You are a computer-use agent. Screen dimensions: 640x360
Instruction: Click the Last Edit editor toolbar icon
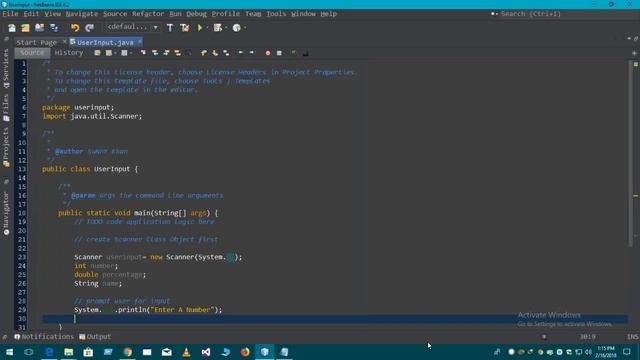coord(97,53)
